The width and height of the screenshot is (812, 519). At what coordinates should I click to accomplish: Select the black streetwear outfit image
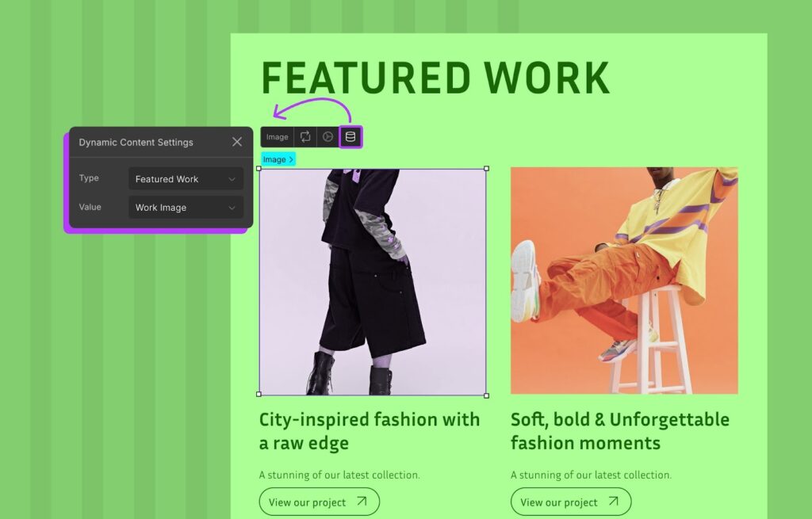[373, 281]
